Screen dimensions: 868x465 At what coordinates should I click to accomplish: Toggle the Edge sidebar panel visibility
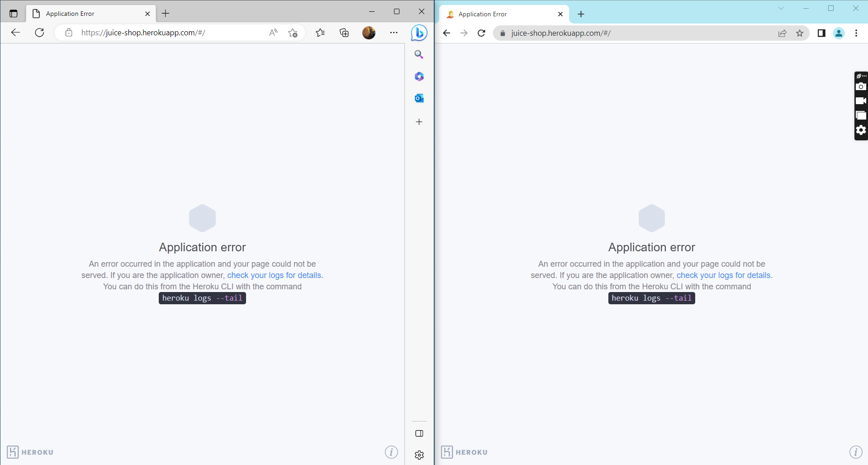click(419, 433)
